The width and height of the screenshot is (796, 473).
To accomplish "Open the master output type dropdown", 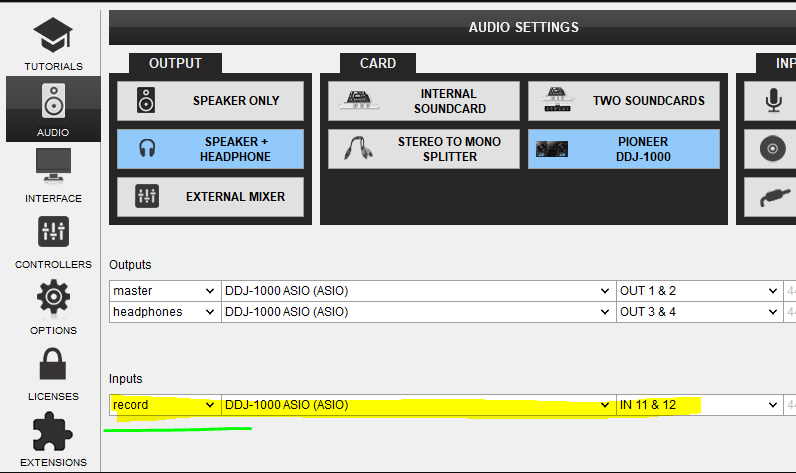I will pyautogui.click(x=165, y=291).
